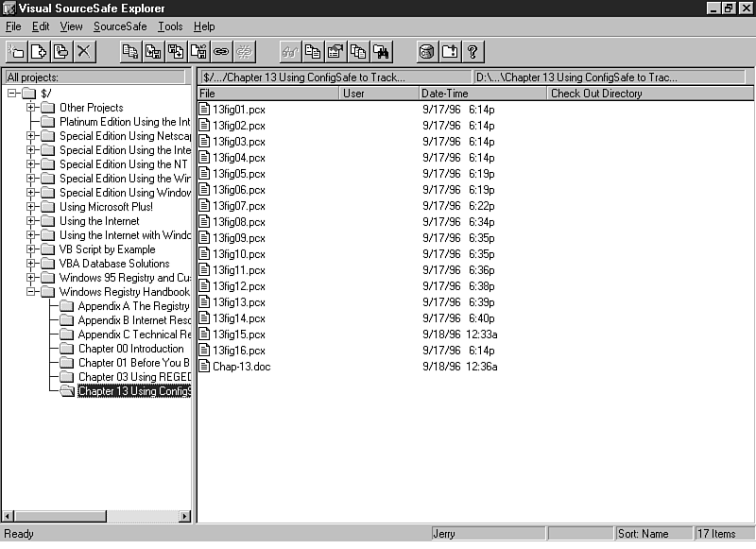
Task: Select the file 13fig10.pcx
Action: [x=239, y=254]
